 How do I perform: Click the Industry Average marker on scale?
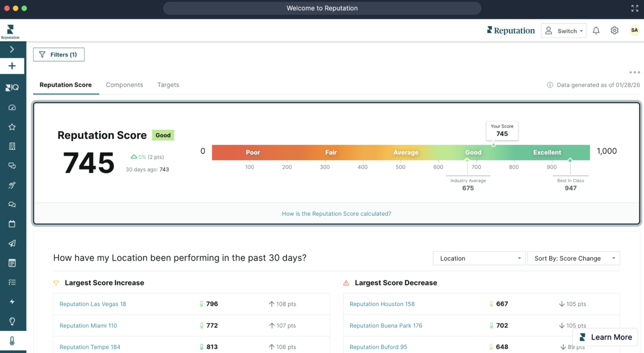467,160
